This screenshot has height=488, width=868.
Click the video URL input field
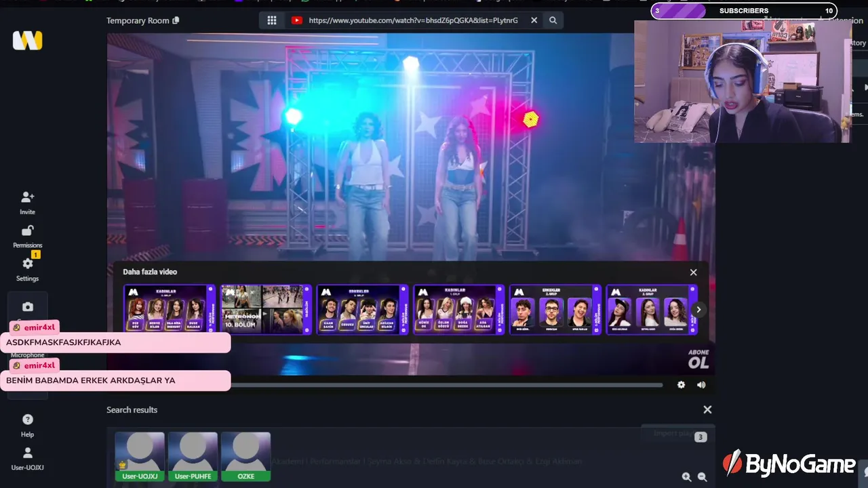[413, 20]
